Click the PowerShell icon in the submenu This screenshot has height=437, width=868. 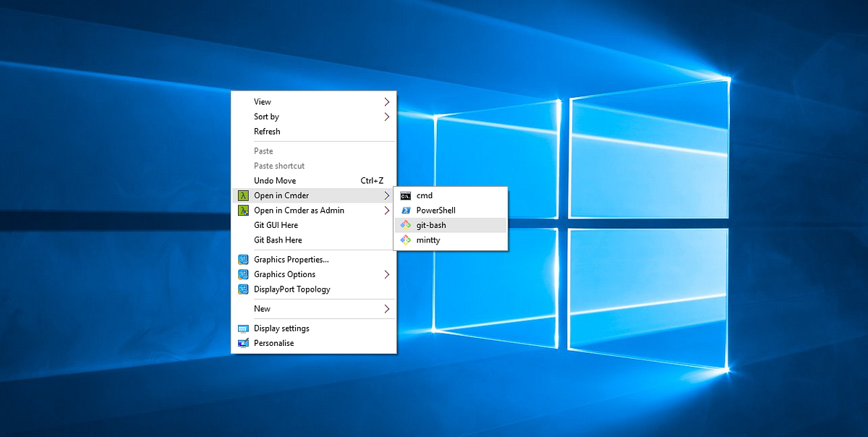[x=406, y=210]
